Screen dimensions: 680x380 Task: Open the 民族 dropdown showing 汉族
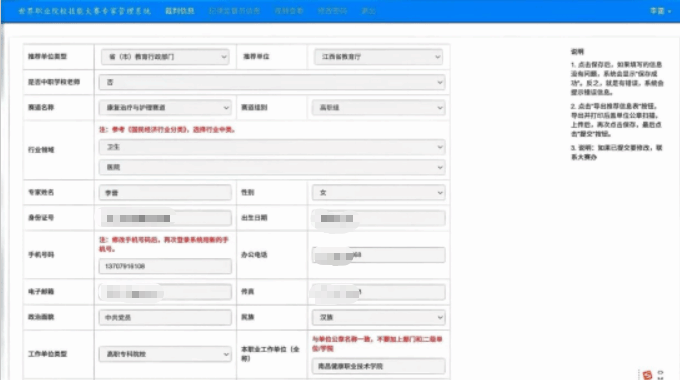378,318
